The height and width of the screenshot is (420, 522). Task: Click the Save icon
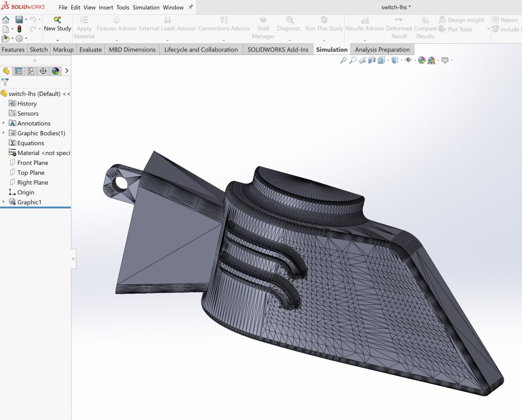pyautogui.click(x=19, y=20)
